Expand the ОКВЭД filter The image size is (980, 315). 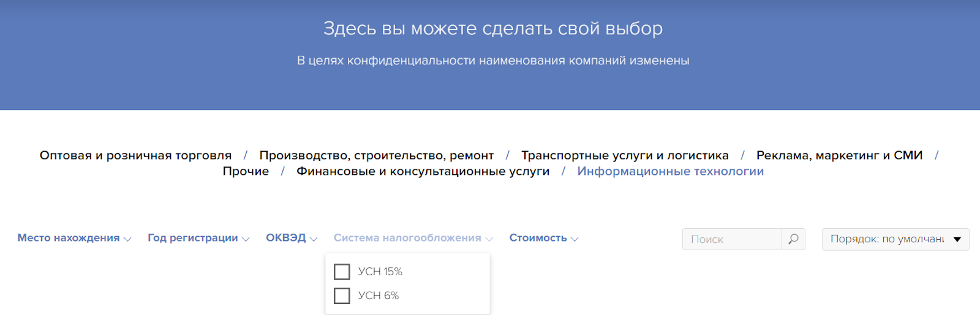tap(291, 238)
